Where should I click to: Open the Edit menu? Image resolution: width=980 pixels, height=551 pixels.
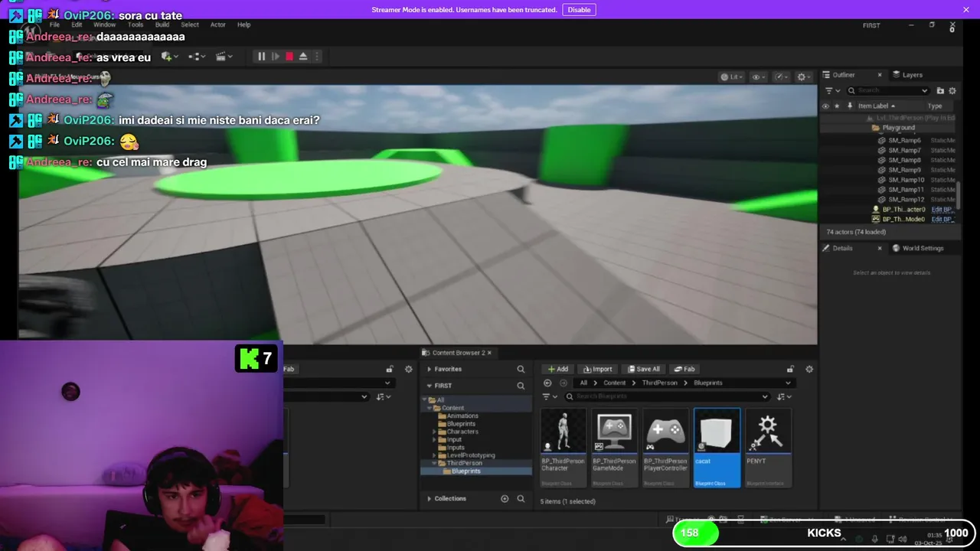tap(77, 24)
